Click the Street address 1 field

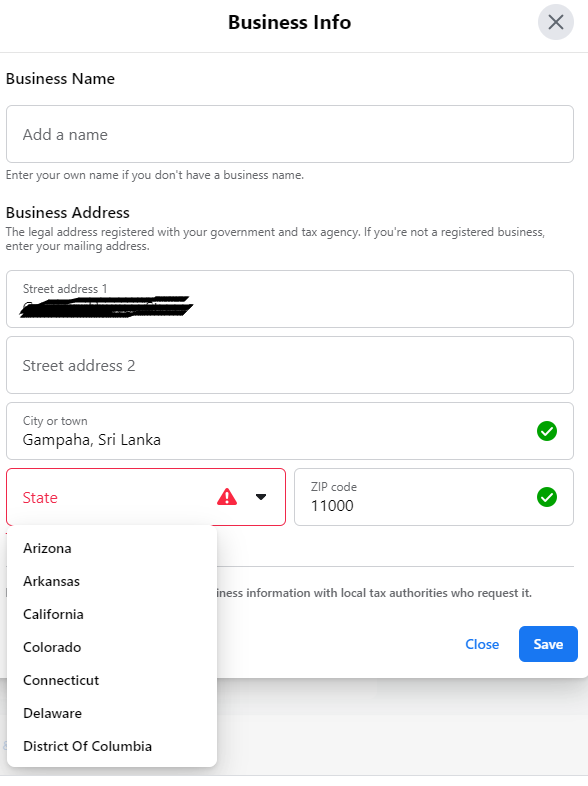coord(290,299)
